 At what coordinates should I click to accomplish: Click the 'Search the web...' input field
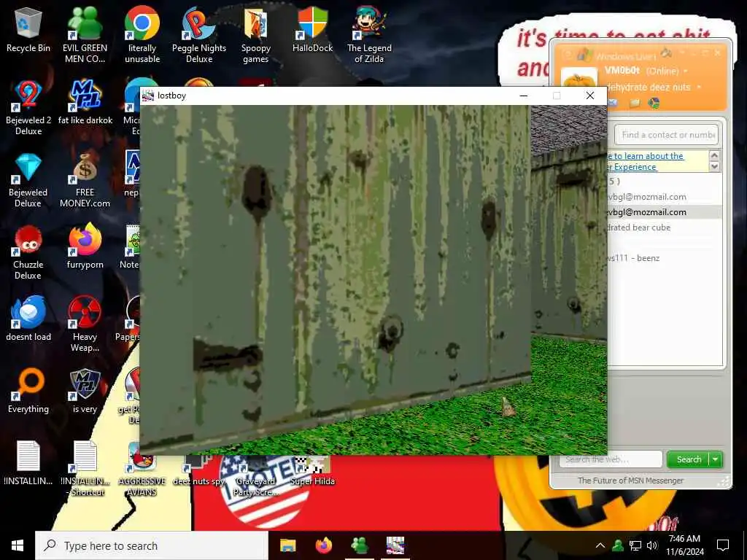[611, 459]
